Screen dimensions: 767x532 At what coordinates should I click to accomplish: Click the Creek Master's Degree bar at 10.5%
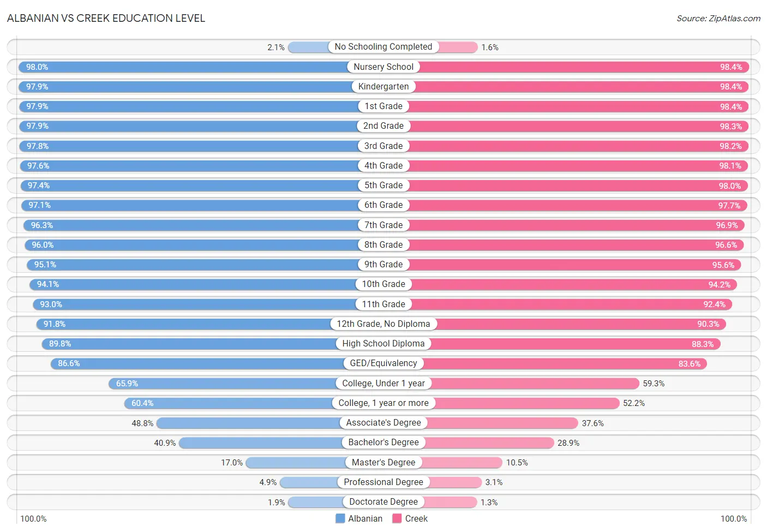pos(443,462)
